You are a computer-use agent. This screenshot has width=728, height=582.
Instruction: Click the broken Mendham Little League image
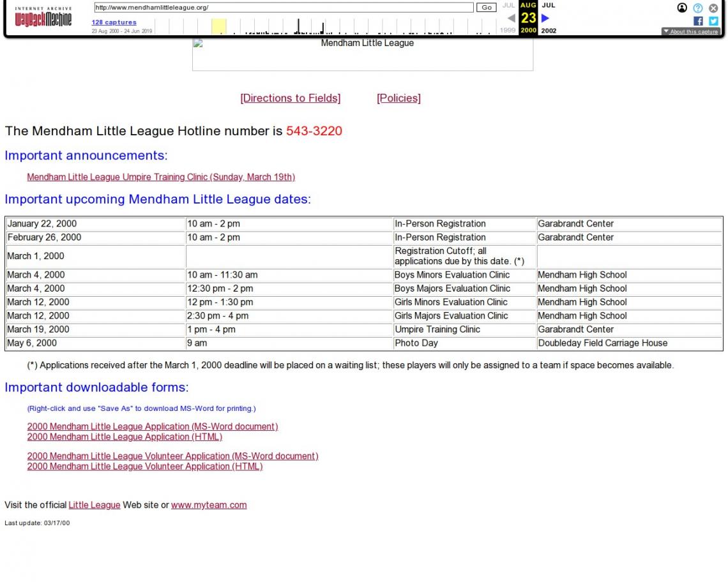(363, 54)
